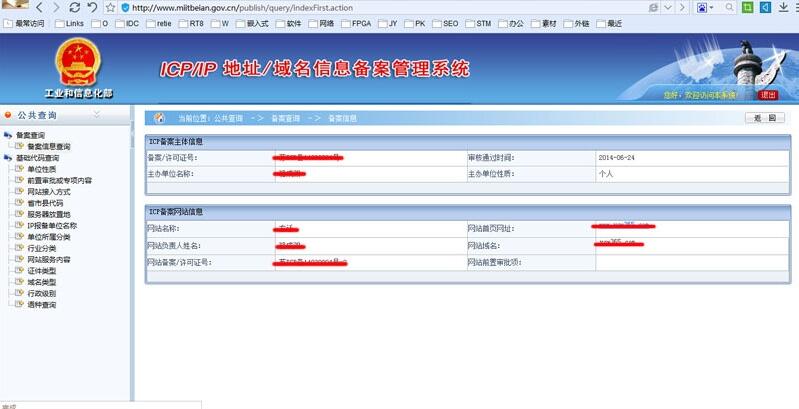
Task: Select 服务器放置地 tree item
Action: [48, 214]
